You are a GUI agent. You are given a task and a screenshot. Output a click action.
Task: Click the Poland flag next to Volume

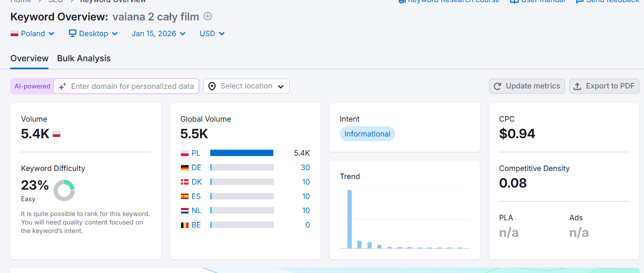click(56, 134)
